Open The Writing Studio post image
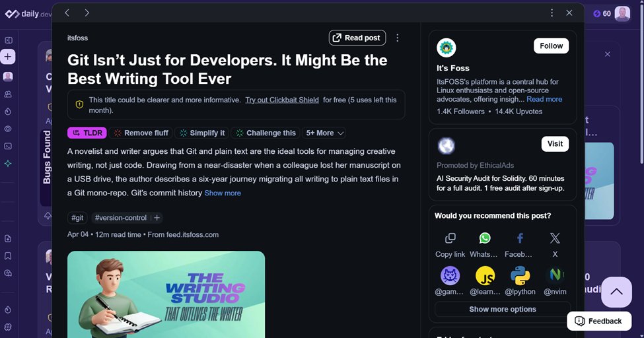This screenshot has width=644, height=338. pyautogui.click(x=166, y=294)
